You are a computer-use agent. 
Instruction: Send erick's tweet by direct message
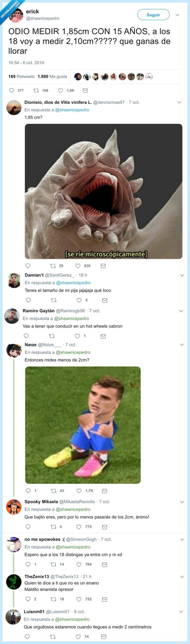(85, 90)
